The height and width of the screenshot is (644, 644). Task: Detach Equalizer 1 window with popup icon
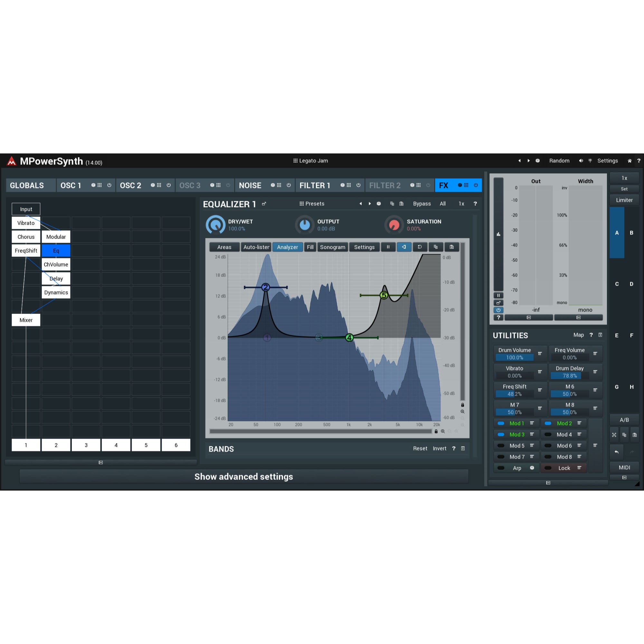264,204
